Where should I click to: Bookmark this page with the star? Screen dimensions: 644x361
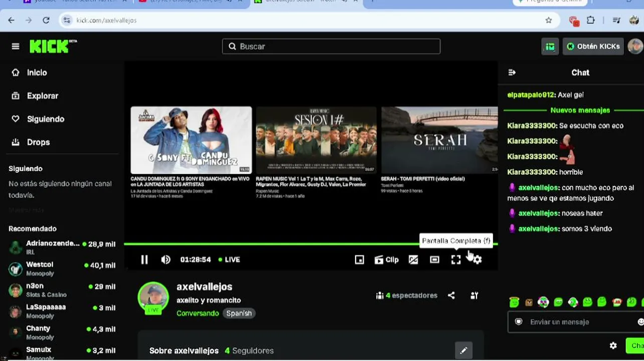pos(549,20)
